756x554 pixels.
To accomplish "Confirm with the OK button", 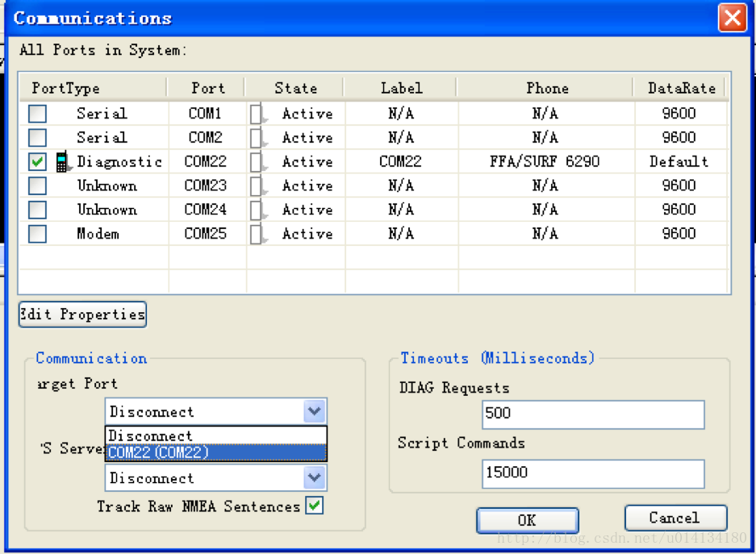I will pyautogui.click(x=528, y=520).
